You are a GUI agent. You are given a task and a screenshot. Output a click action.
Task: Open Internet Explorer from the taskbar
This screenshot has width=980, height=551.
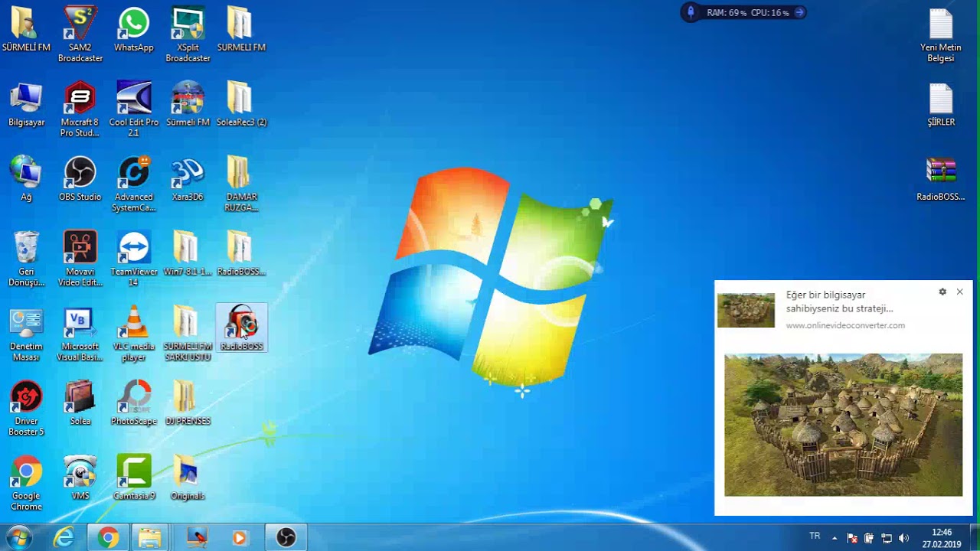tap(64, 538)
